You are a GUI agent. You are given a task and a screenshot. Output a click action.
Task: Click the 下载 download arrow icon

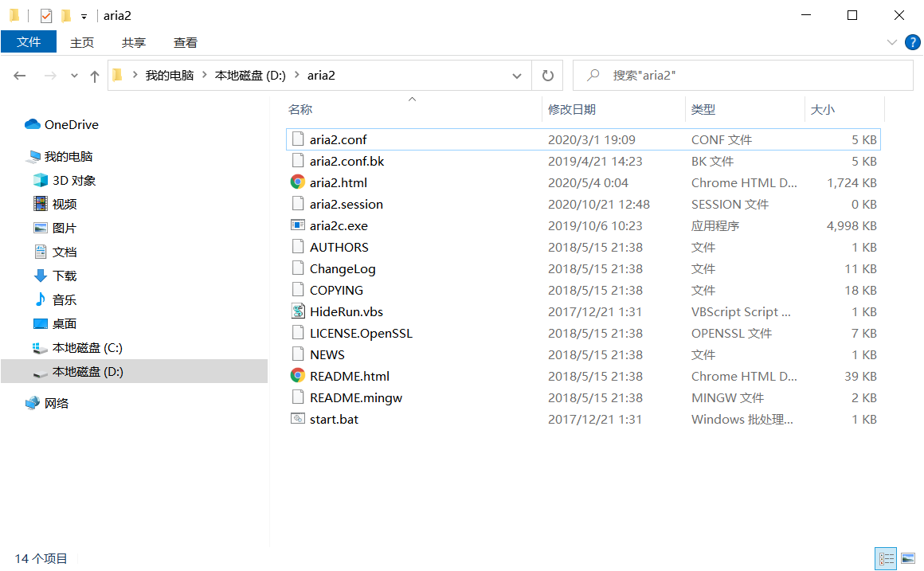click(x=40, y=276)
